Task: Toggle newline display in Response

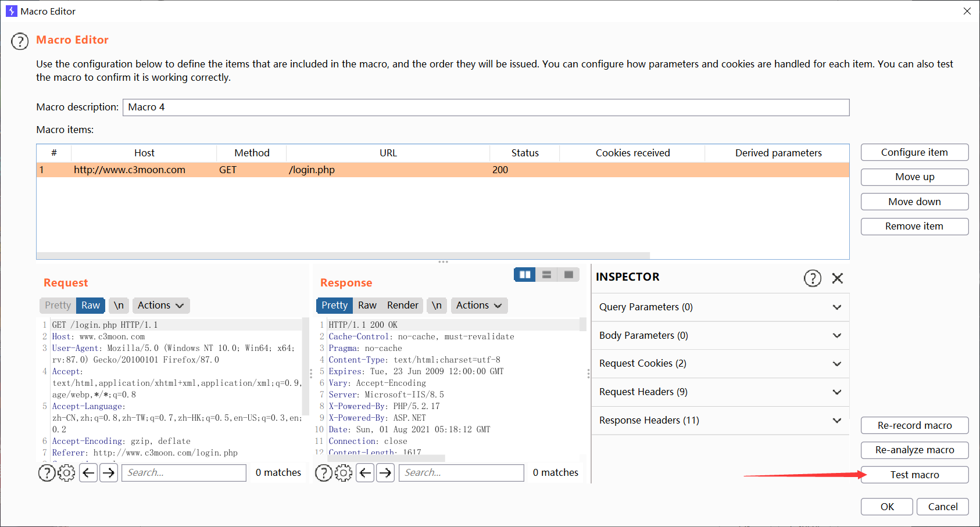Action: pyautogui.click(x=437, y=306)
